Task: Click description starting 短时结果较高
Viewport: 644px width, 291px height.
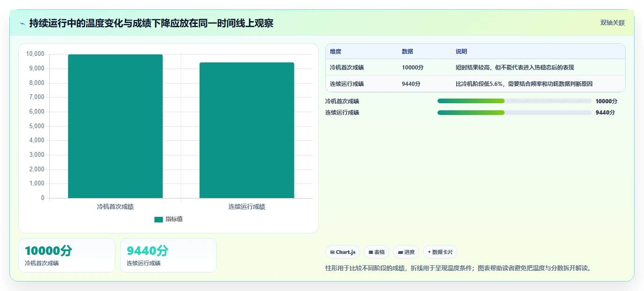Action: [x=515, y=68]
